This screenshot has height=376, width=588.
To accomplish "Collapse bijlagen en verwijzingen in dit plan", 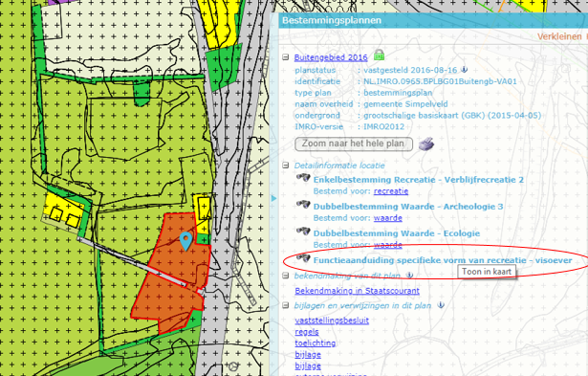I will click(x=286, y=305).
